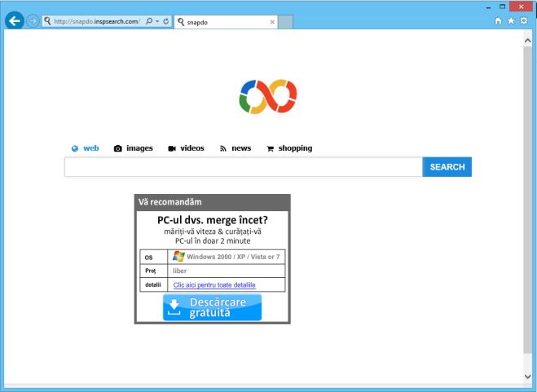
Task: Focus the main search text box
Action: coord(244,167)
